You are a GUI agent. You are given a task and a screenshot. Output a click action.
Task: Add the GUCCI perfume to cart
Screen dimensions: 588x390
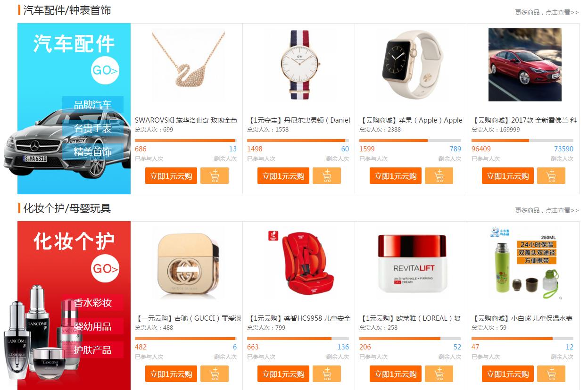point(215,374)
